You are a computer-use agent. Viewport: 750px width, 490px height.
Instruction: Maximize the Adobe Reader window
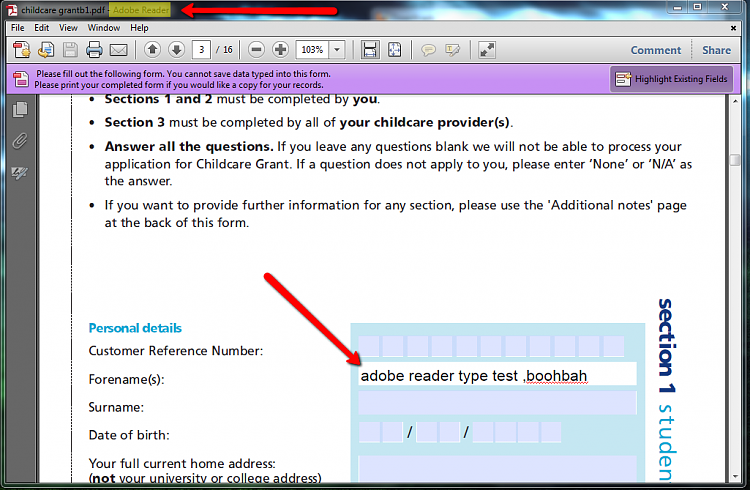(697, 7)
